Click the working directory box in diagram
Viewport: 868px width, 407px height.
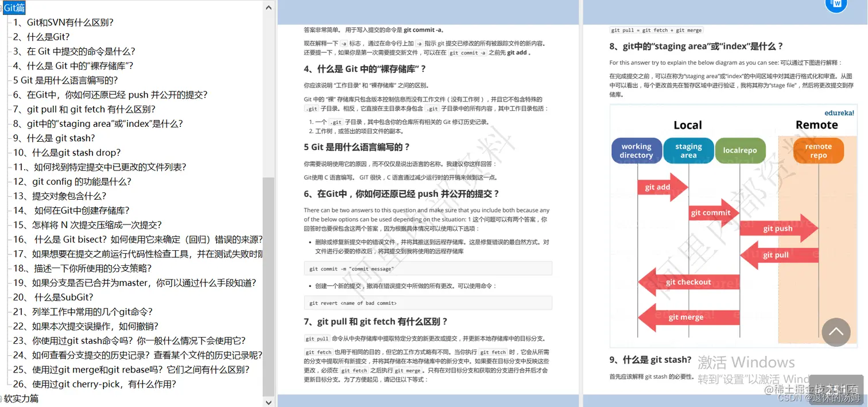(x=636, y=150)
